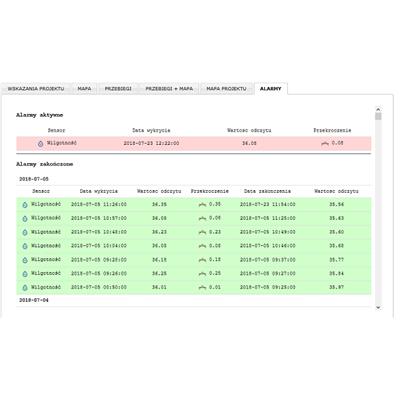Open the PRZEBIEGI tab
Screen dimensions: 400x400
(x=118, y=89)
